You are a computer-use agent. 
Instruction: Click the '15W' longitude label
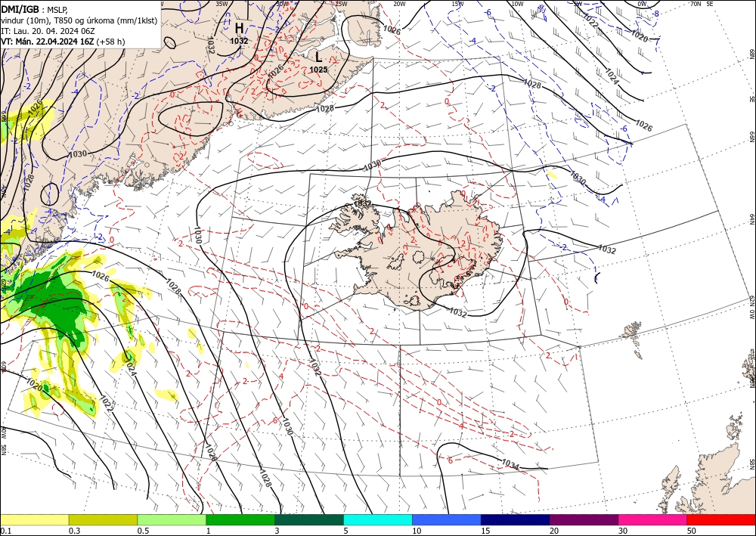pos(458,4)
